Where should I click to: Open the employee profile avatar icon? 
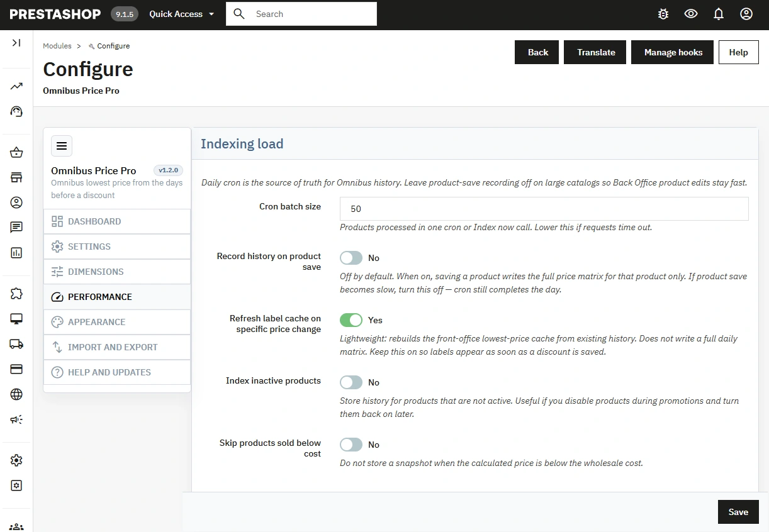[746, 14]
